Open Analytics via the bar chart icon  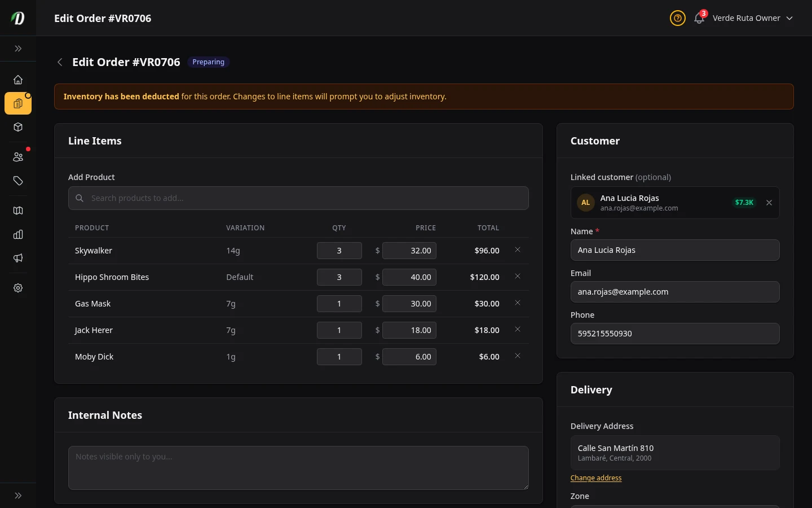pos(18,234)
